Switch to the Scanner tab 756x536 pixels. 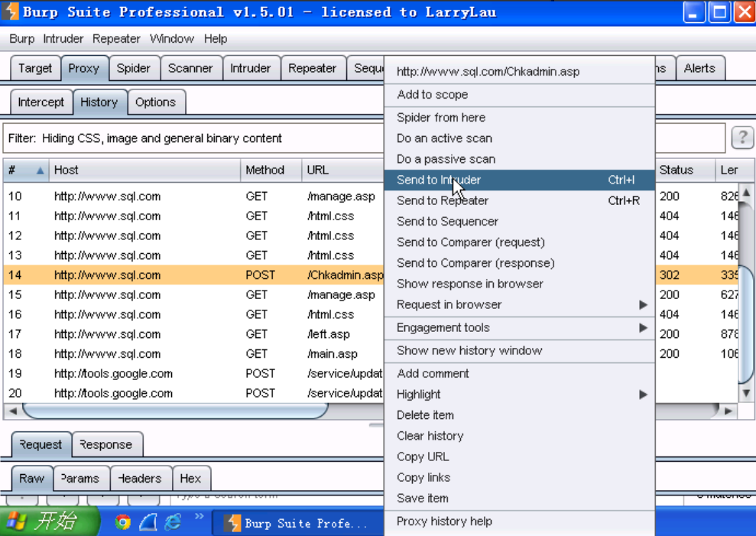[190, 68]
